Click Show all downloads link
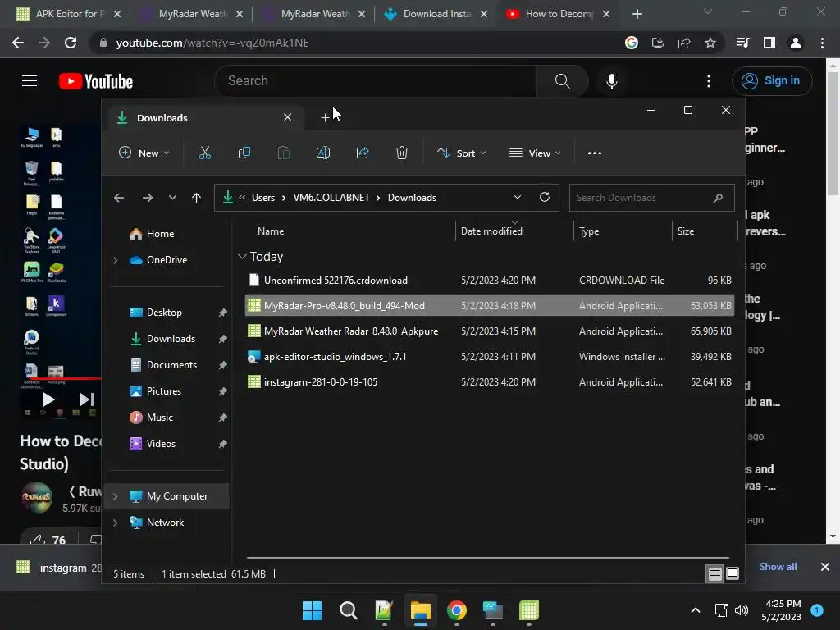840x630 pixels. pyautogui.click(x=778, y=567)
